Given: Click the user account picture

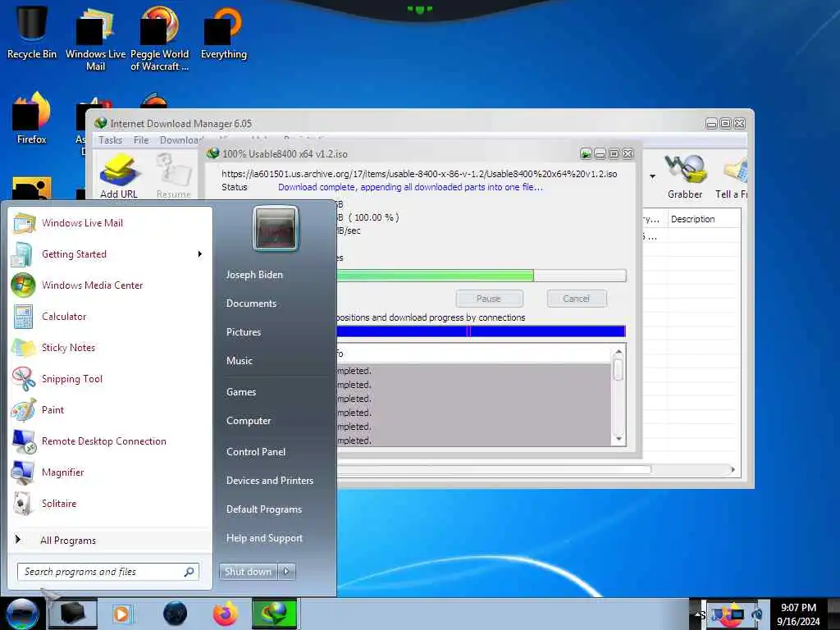Looking at the screenshot, I should [276, 228].
